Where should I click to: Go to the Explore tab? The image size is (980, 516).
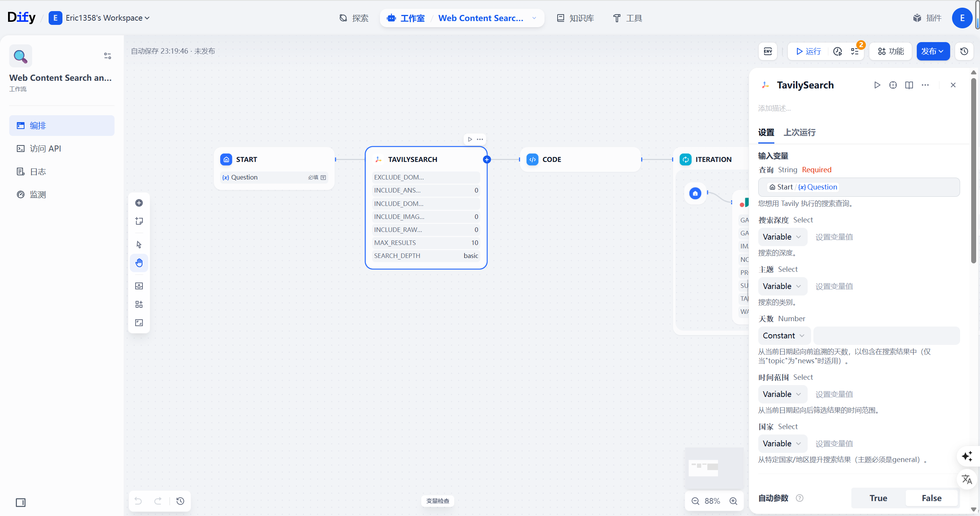tap(354, 18)
